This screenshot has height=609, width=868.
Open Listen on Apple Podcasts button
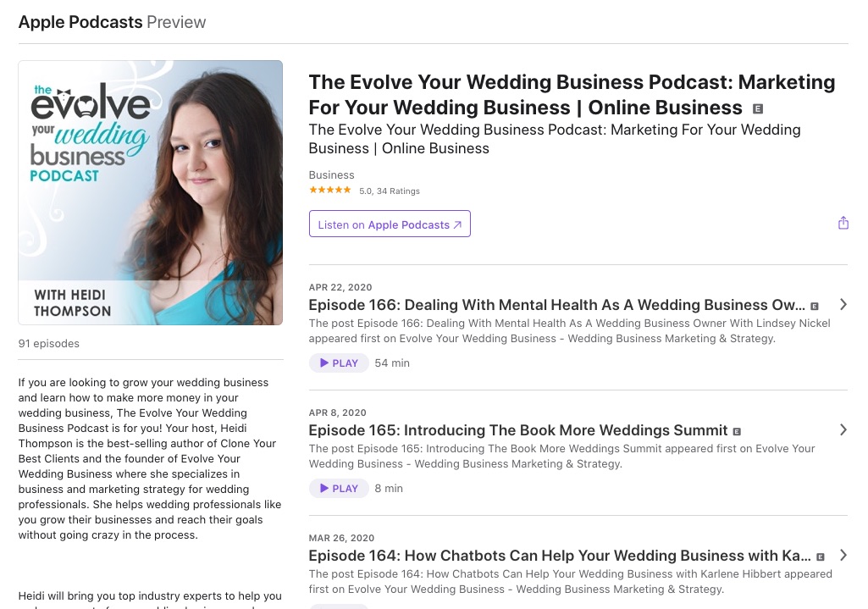390,224
